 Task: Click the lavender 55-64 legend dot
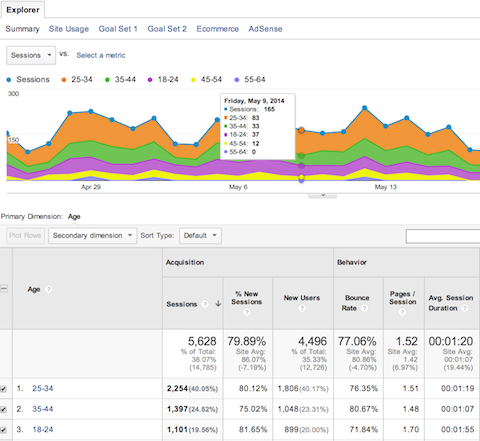pos(237,80)
